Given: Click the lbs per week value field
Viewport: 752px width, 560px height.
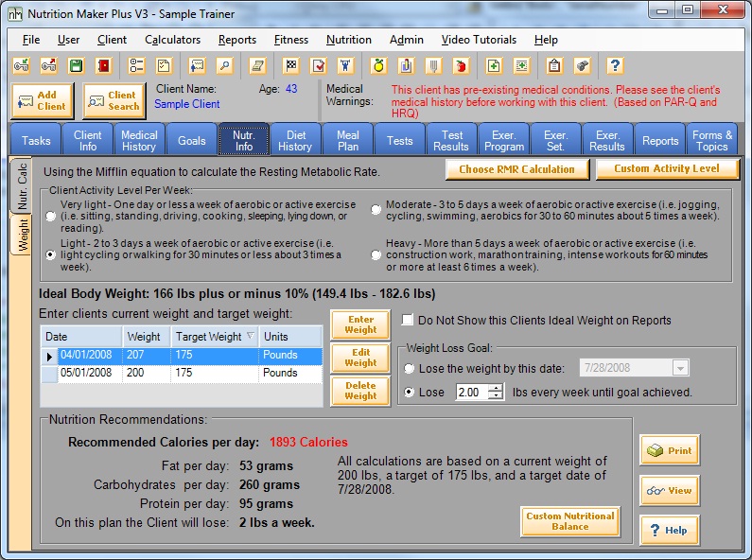Looking at the screenshot, I should pos(472,393).
